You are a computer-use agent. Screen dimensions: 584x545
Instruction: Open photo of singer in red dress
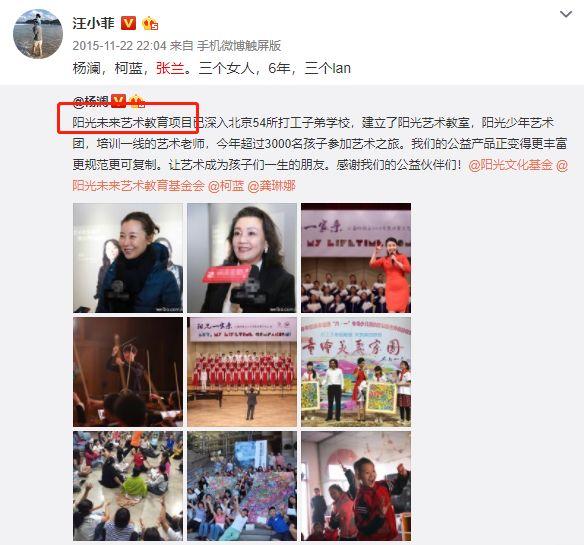coord(356,258)
